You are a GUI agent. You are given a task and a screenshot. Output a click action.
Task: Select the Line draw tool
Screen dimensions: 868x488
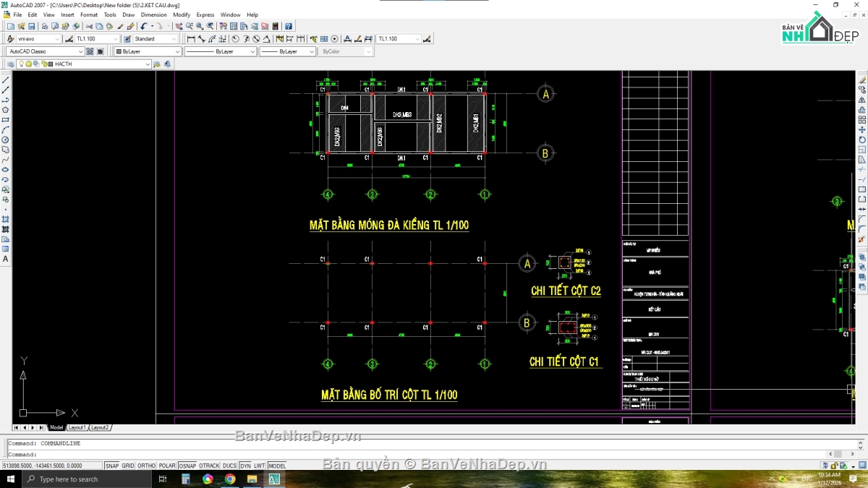tap(6, 80)
